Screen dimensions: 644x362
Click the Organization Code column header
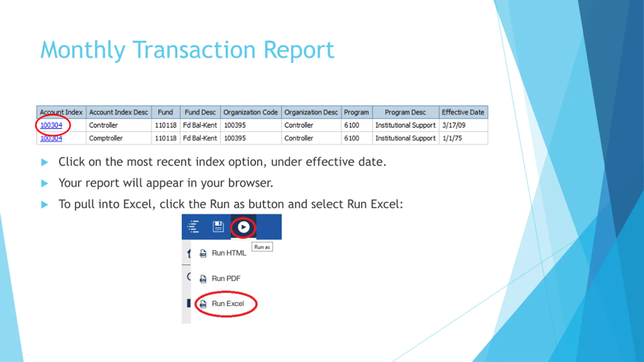[x=251, y=112]
